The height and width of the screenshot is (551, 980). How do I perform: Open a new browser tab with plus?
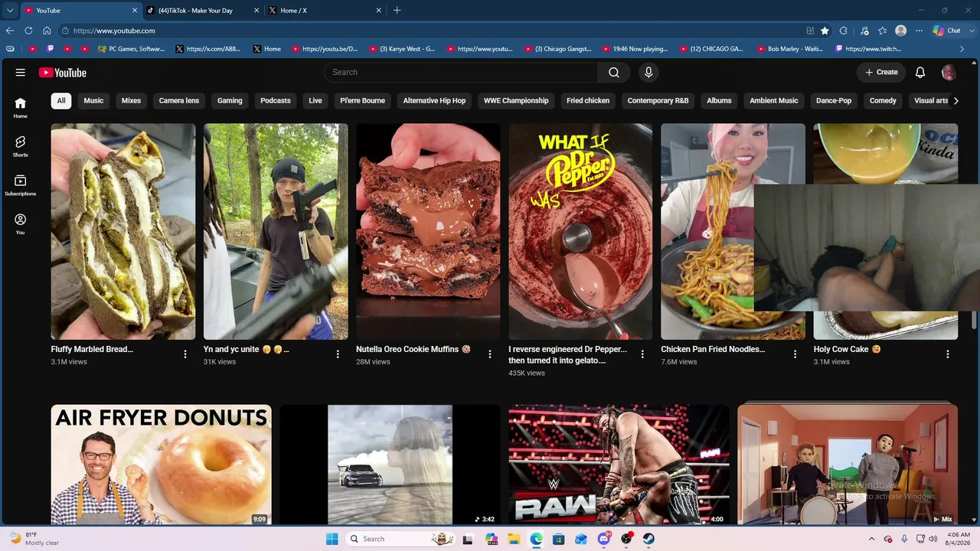[x=397, y=11]
